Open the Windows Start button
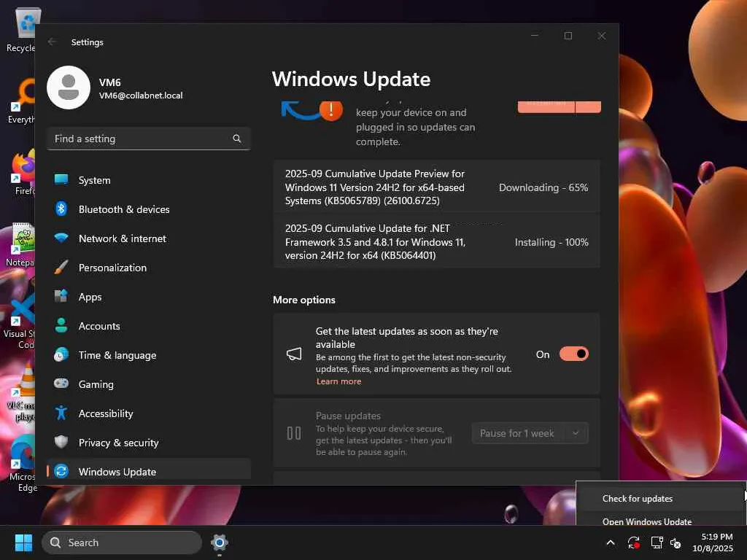This screenshot has width=747, height=560. click(23, 542)
